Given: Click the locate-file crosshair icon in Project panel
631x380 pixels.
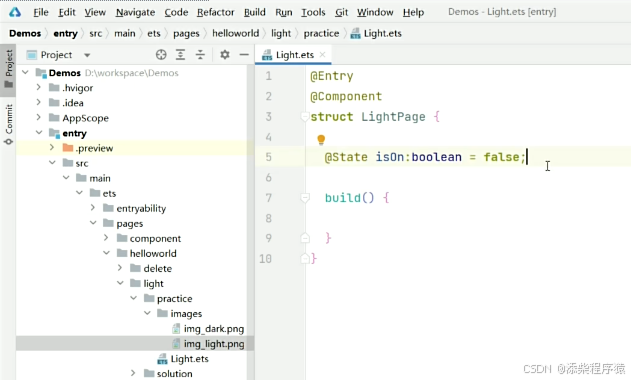Looking at the screenshot, I should pyautogui.click(x=161, y=55).
